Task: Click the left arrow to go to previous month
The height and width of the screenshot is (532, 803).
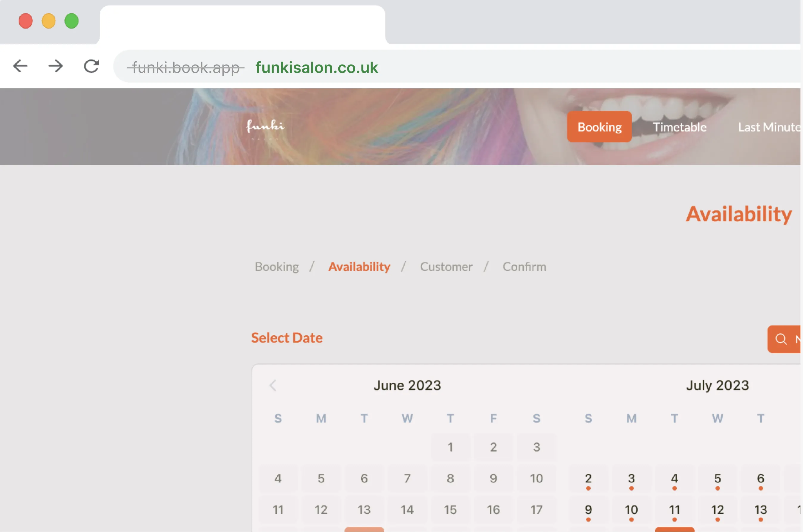Action: coord(273,384)
